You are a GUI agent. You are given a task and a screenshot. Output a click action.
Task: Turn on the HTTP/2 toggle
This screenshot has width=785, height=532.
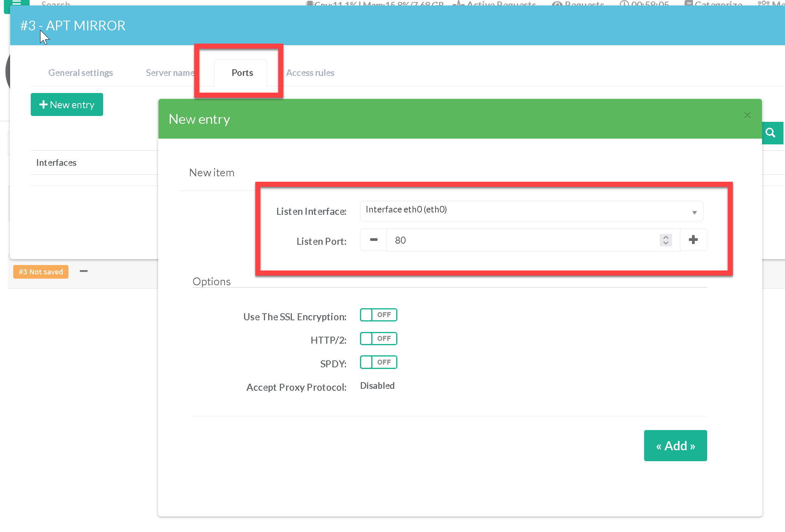378,339
